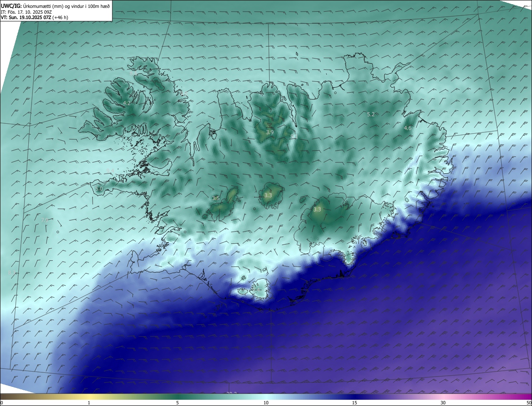
Task: Click the faint 8.3 value label
Action: click(x=11, y=272)
